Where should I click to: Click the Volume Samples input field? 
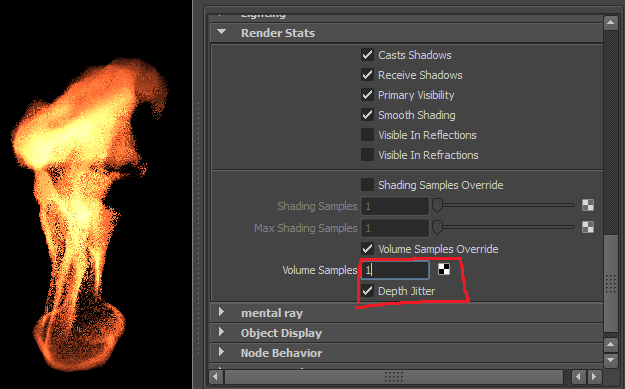click(395, 270)
